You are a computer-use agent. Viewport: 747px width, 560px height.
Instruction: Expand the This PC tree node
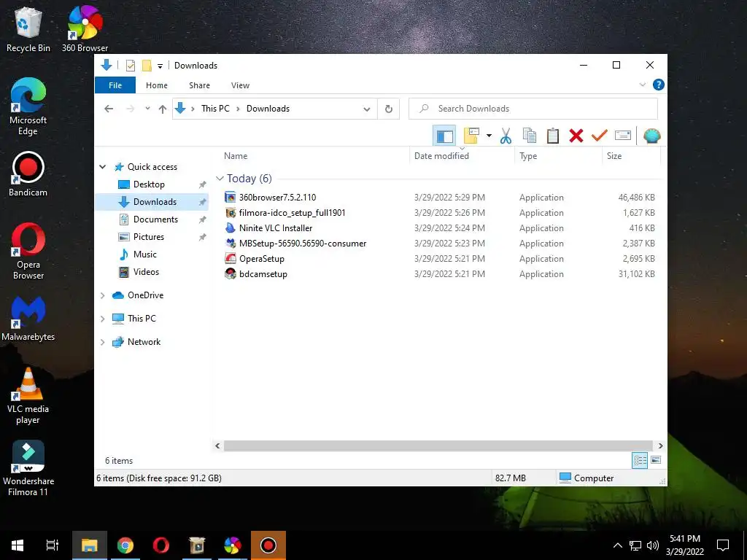(102, 319)
